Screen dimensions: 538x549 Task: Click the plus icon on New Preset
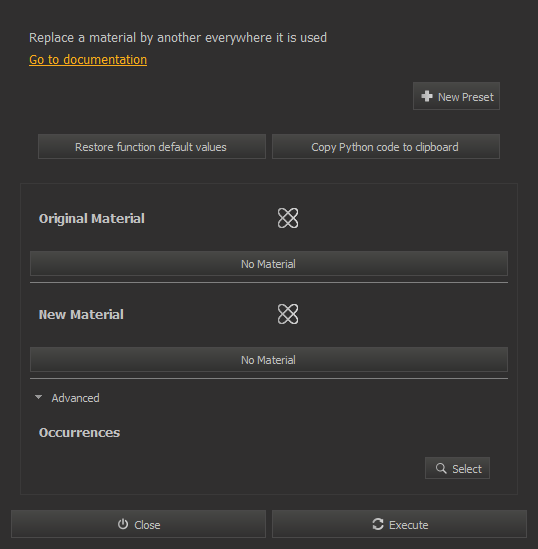[427, 96]
